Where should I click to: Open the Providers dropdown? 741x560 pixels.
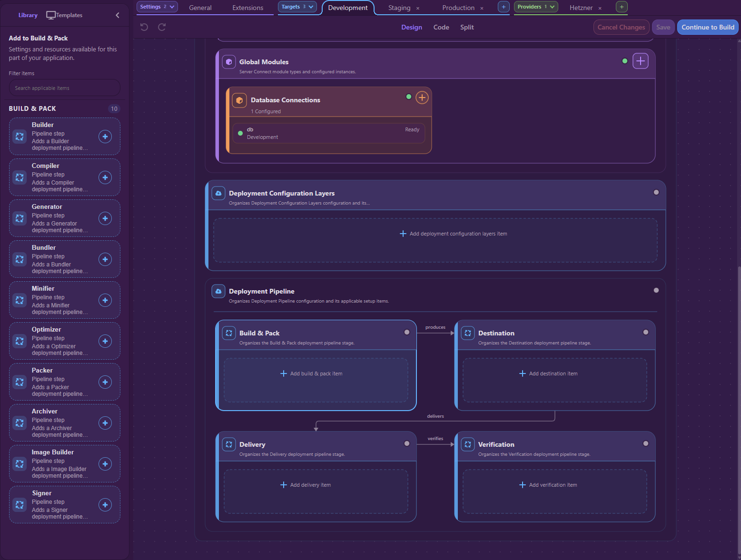tap(536, 7)
